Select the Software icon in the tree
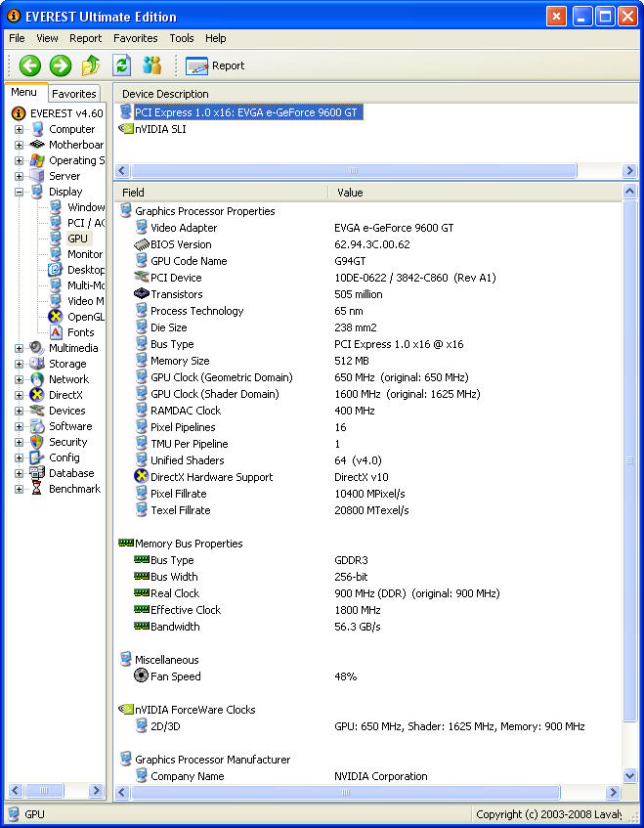This screenshot has width=644, height=828. 37,426
